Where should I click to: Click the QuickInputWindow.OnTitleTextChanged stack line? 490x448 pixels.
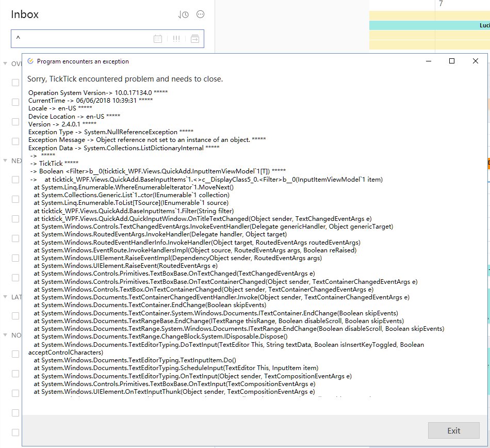(x=203, y=218)
